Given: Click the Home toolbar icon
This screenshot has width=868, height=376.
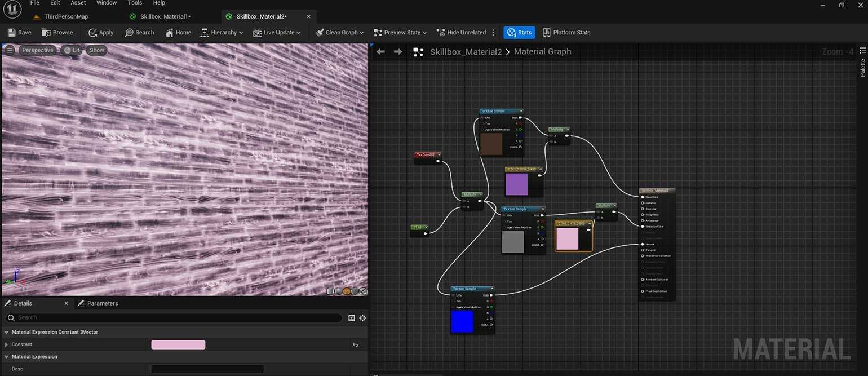Looking at the screenshot, I should [x=170, y=33].
